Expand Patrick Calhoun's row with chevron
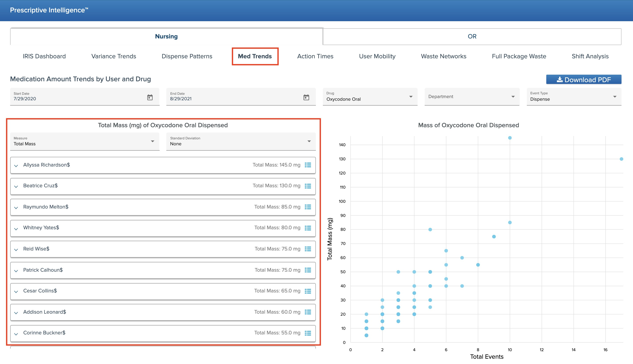This screenshot has width=633, height=364. coord(16,271)
